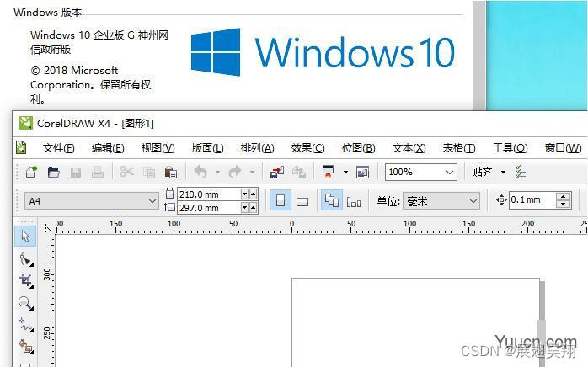Open the 位图(B) menu
Screen dimensions: 588x367
tap(359, 148)
